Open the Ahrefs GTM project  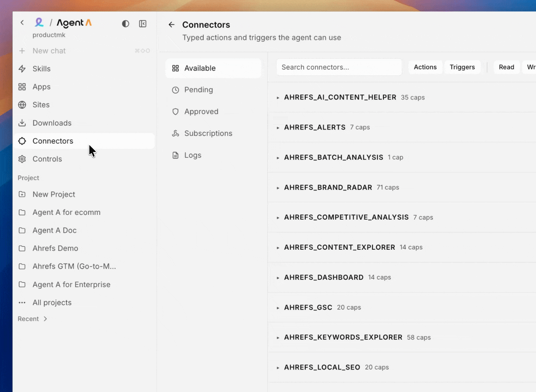84,266
